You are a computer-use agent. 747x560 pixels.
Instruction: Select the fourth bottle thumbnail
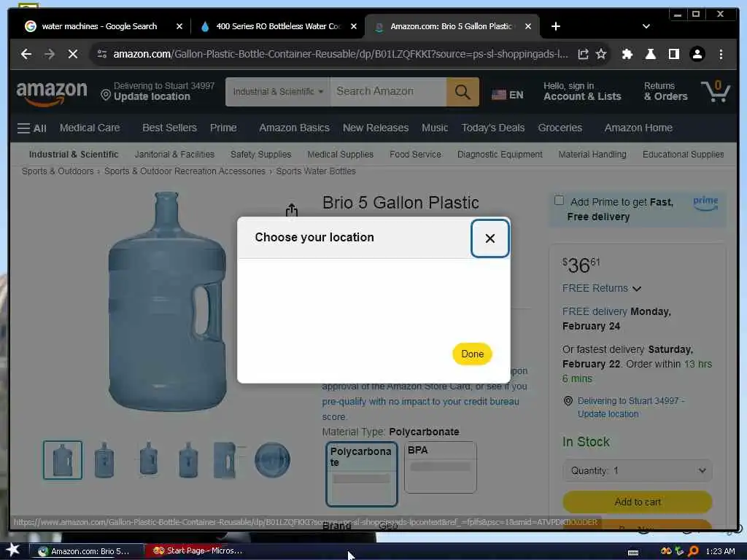(x=188, y=460)
